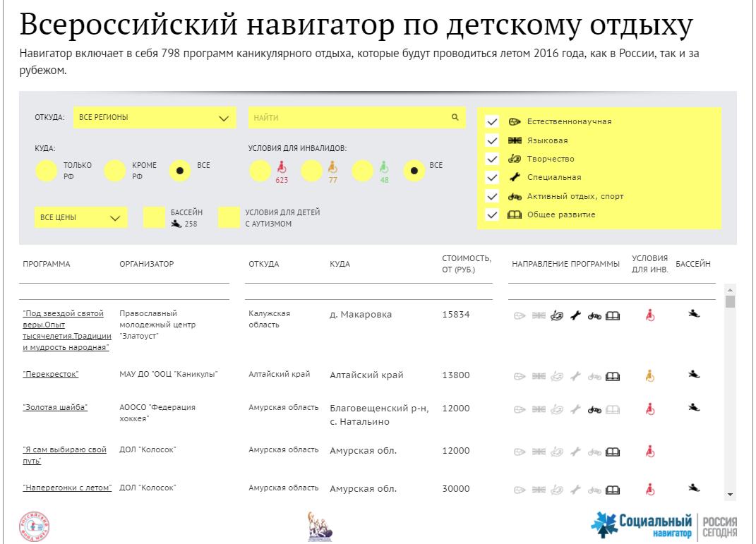The image size is (756, 544).
Task: Select radio button beside green wheelchair 48
Action: pos(363,171)
